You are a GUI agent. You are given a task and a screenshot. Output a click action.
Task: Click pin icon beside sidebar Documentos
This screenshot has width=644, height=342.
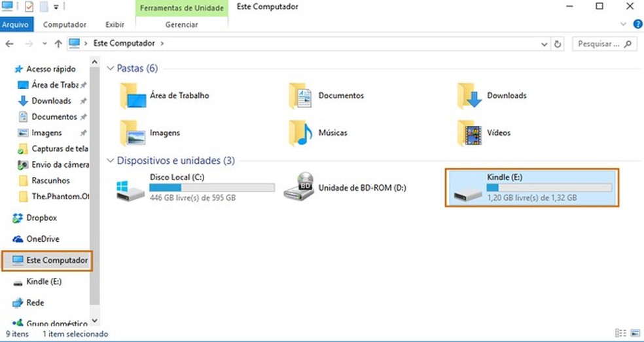click(83, 117)
